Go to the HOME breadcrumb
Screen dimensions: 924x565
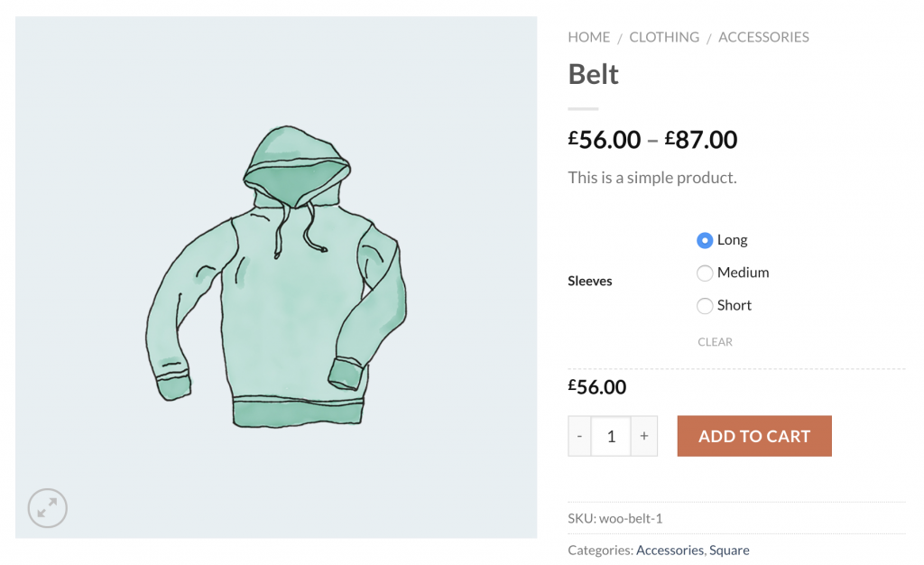[588, 37]
